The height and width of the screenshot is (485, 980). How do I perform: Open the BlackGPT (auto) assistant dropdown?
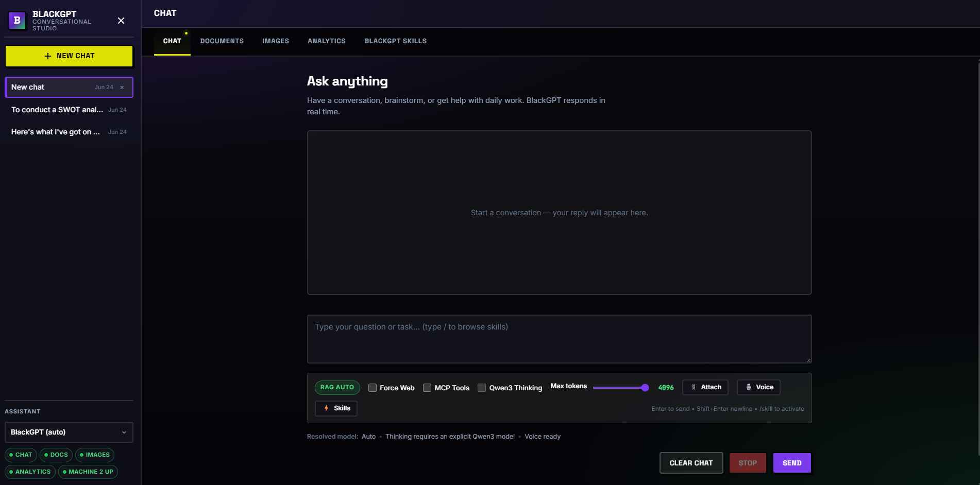tap(69, 432)
